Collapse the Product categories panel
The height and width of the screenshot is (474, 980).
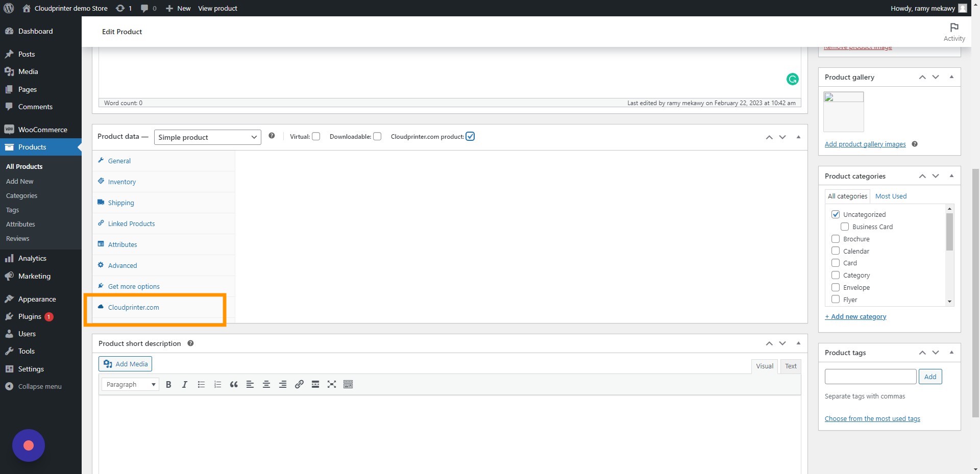tap(951, 176)
